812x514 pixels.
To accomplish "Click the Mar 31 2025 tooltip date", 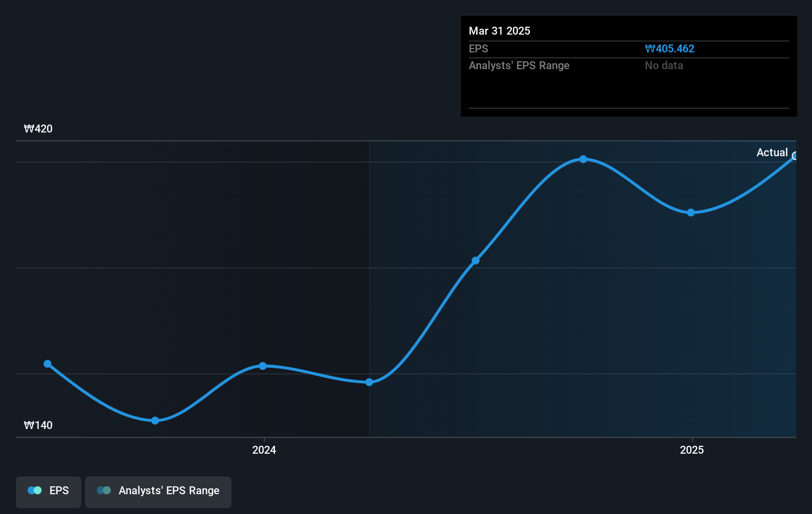I will [499, 31].
